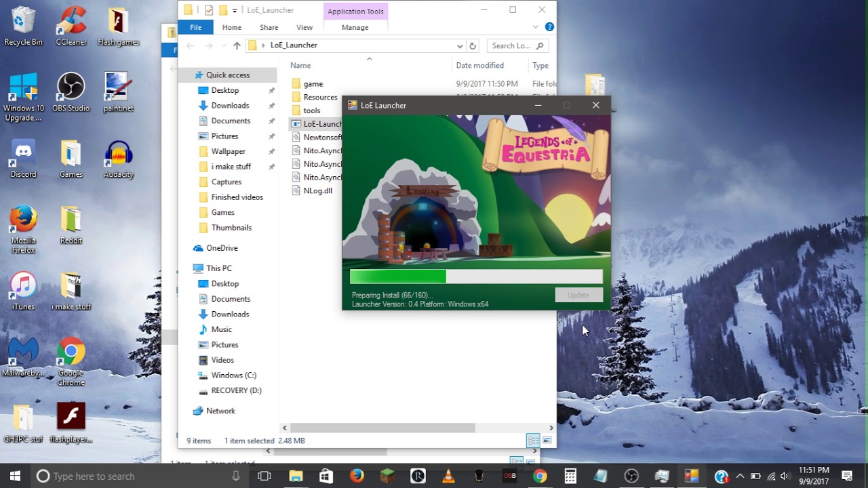Viewport: 868px width, 488px height.
Task: Select This PC in the navigation pane
Action: pos(219,268)
